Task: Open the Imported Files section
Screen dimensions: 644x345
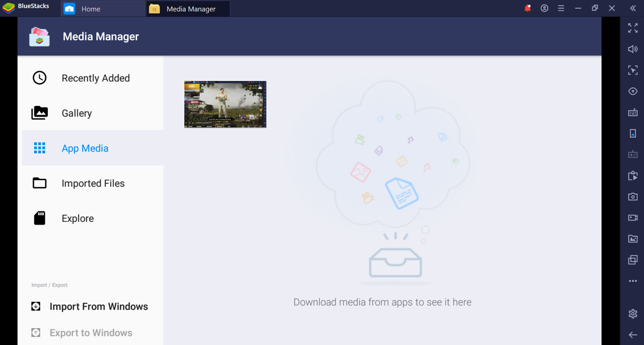Action: pyautogui.click(x=93, y=183)
